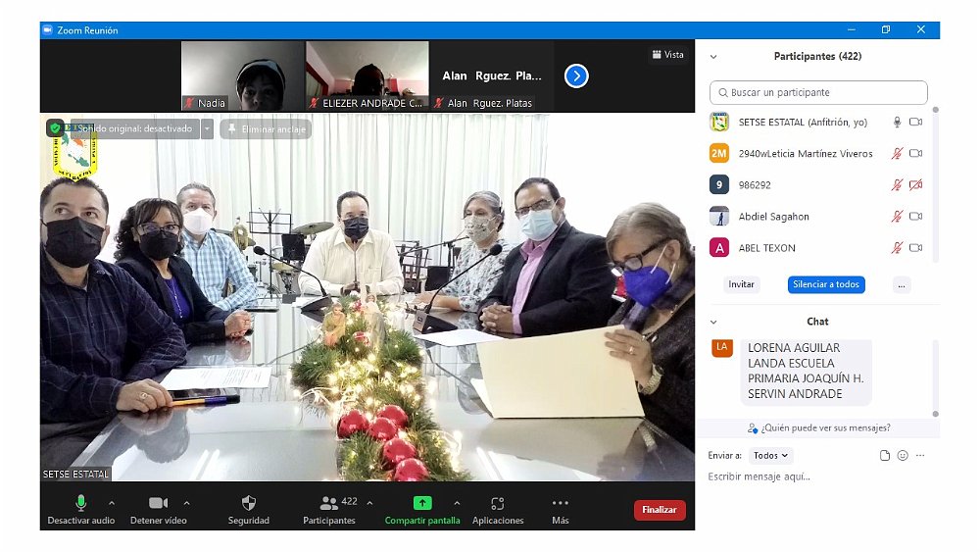980x552 pixels.
Task: Click the file attachment icon in chat
Action: 885,456
